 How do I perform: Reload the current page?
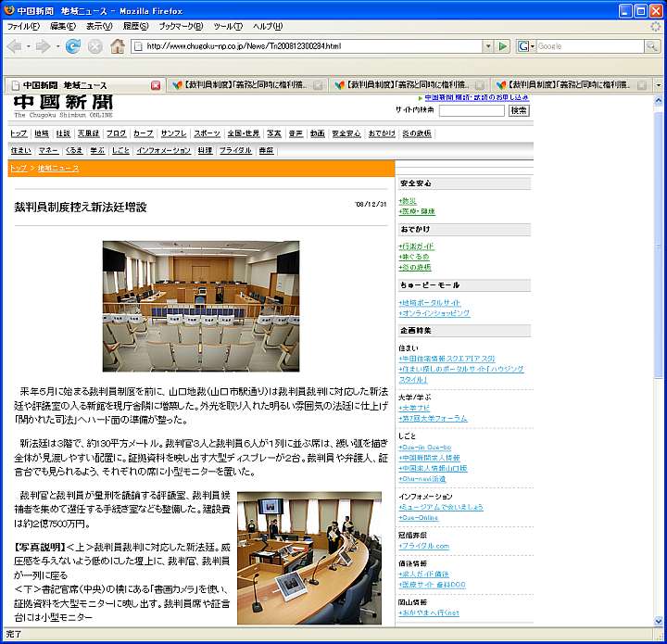pos(72,45)
